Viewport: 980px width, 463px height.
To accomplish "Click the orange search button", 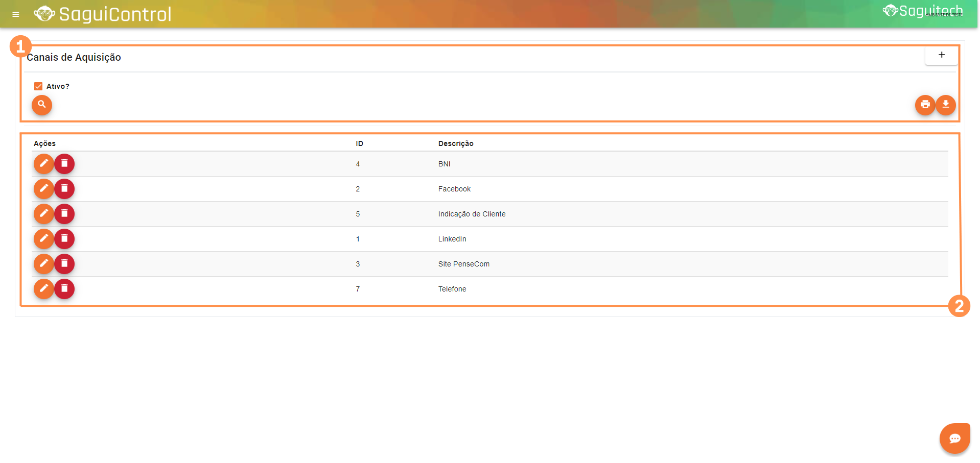I will [x=42, y=105].
